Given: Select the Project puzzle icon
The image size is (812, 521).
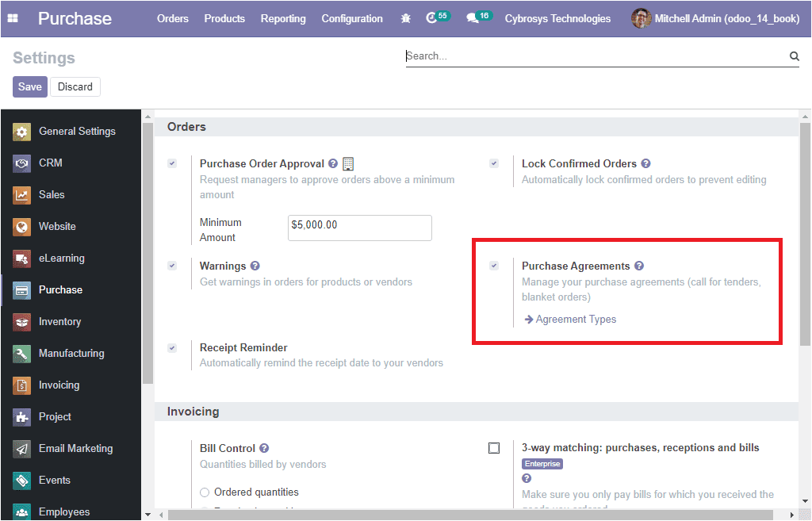Looking at the screenshot, I should click(x=21, y=416).
